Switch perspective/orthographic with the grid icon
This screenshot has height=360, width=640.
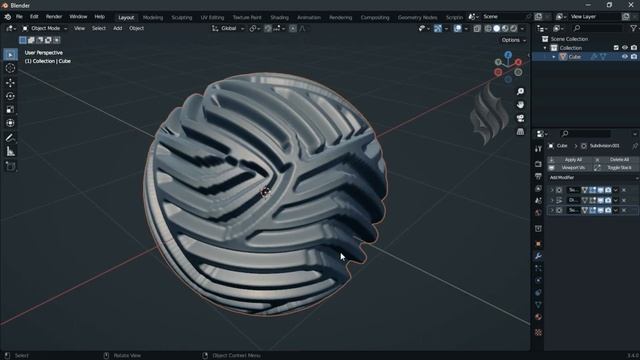coord(520,132)
